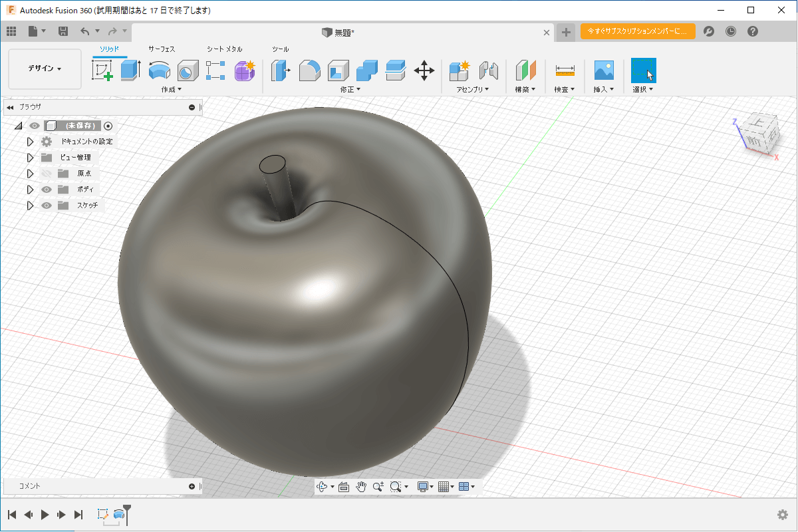Click the orange subscription button
The image size is (798, 532).
point(638,31)
